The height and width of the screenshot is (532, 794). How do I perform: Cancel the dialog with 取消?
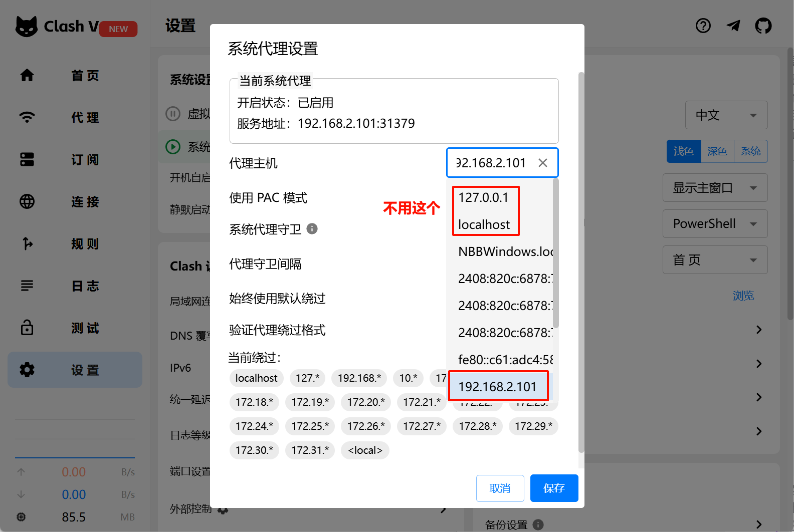[x=500, y=488]
